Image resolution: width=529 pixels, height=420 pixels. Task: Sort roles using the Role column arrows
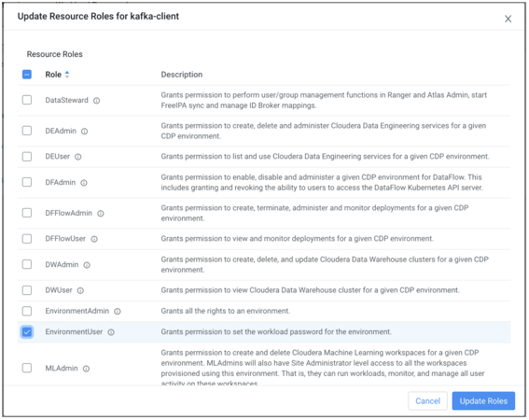tap(67, 75)
